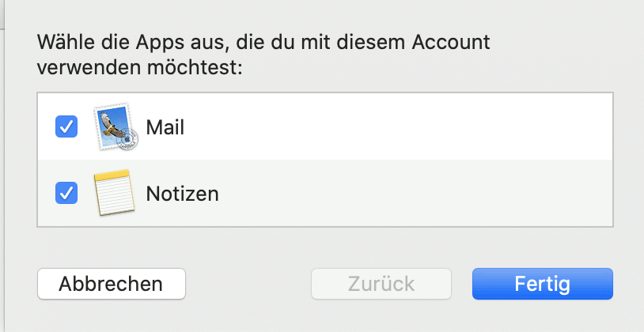The height and width of the screenshot is (332, 644).
Task: Click the white checkmark next to Notizen
Action: [66, 194]
